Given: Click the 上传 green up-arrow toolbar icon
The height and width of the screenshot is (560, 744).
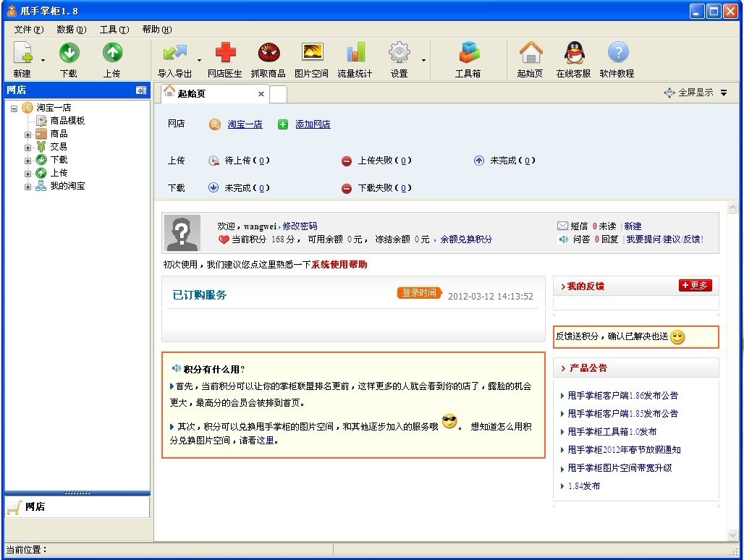Looking at the screenshot, I should click(x=112, y=54).
